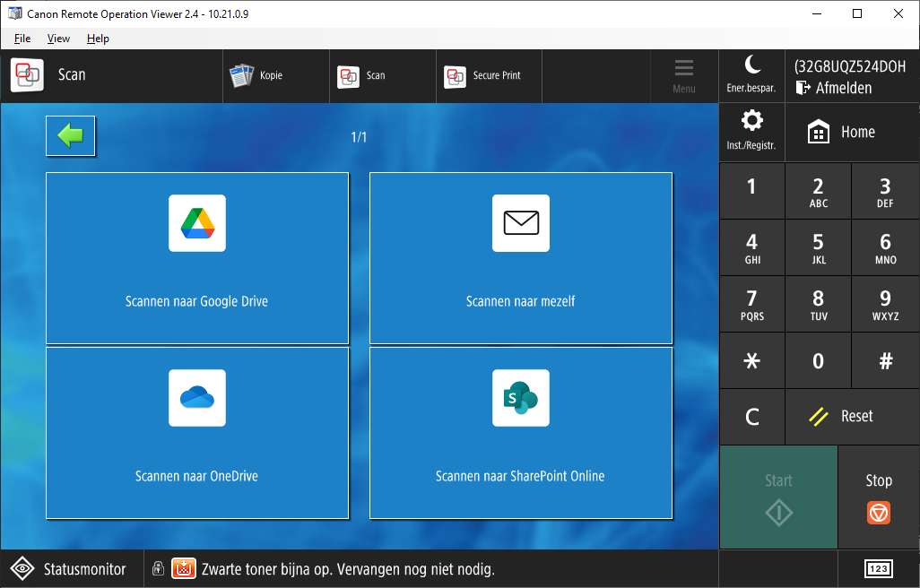Open the File menu

(22, 39)
